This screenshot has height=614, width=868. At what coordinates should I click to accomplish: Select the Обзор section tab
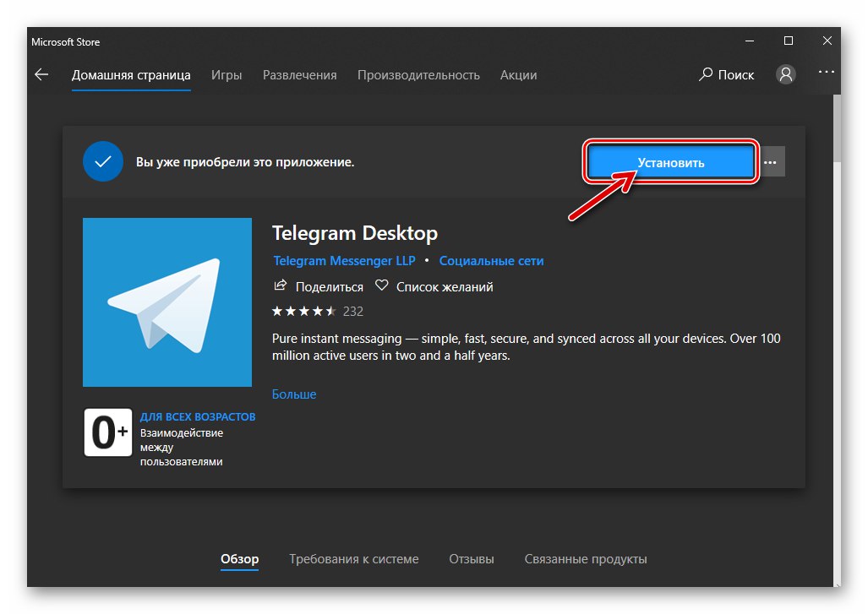240,559
